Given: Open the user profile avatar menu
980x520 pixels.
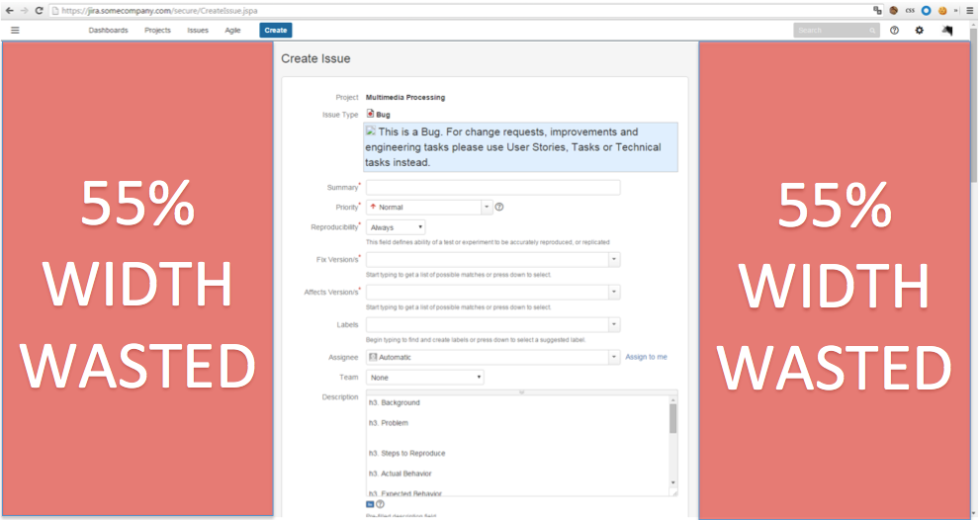Looking at the screenshot, I should [x=947, y=30].
